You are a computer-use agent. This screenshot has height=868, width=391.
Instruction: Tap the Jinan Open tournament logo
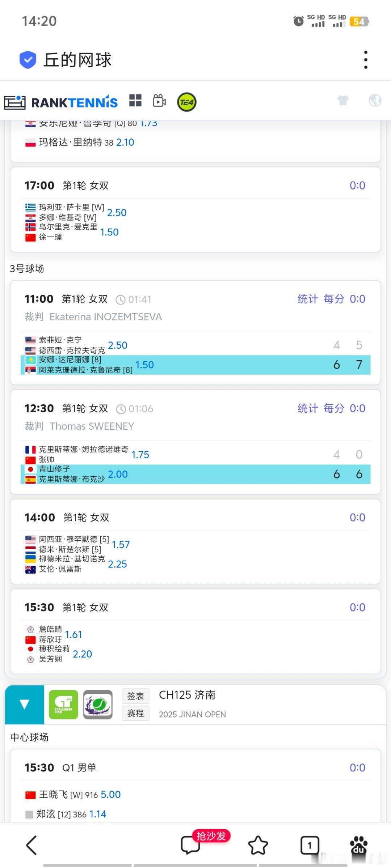98,704
